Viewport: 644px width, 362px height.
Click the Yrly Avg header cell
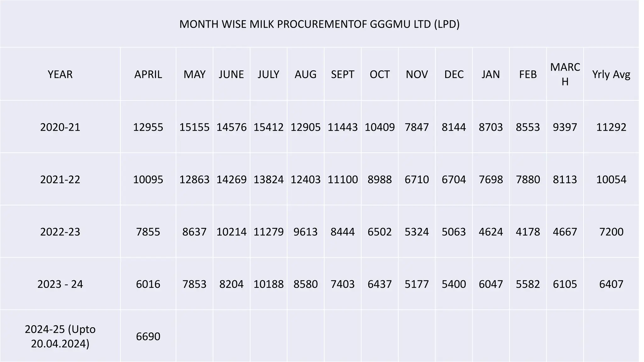click(x=611, y=74)
